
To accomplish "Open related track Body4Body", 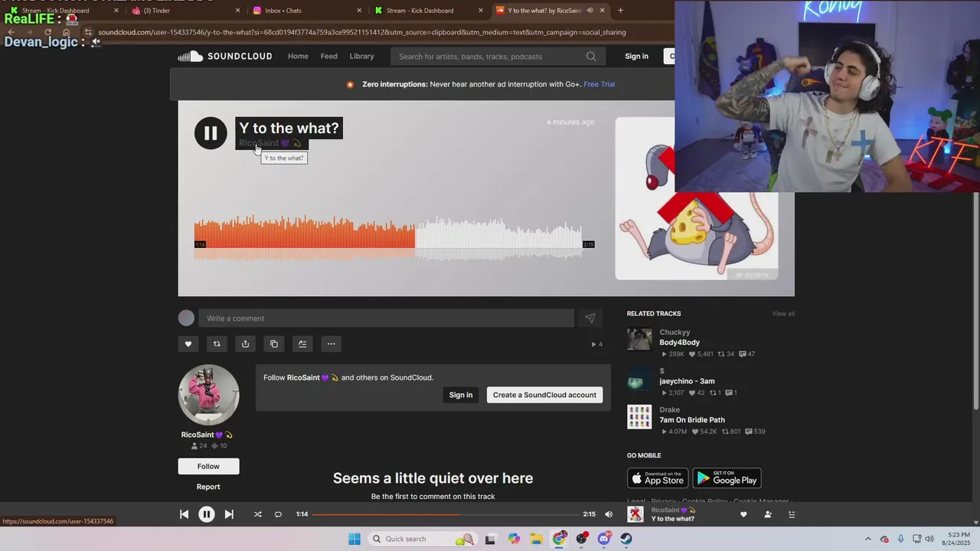I will coord(680,343).
